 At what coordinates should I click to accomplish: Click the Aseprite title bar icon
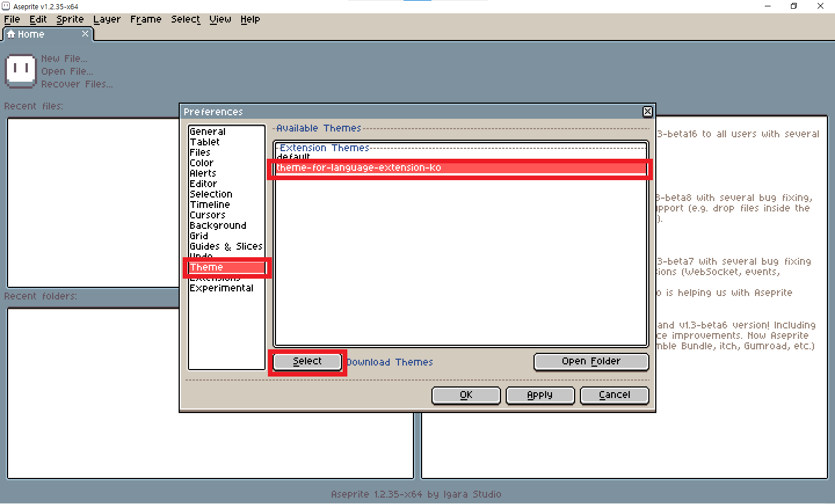click(6, 6)
